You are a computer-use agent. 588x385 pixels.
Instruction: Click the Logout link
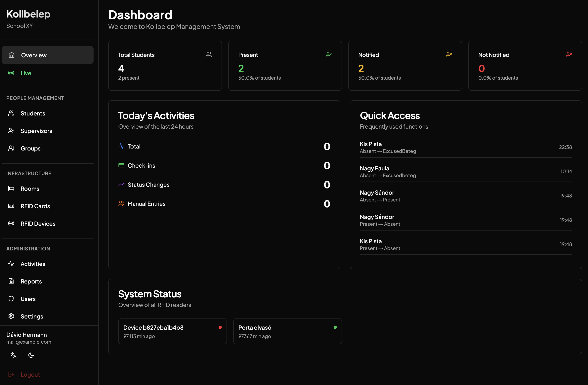click(x=30, y=374)
